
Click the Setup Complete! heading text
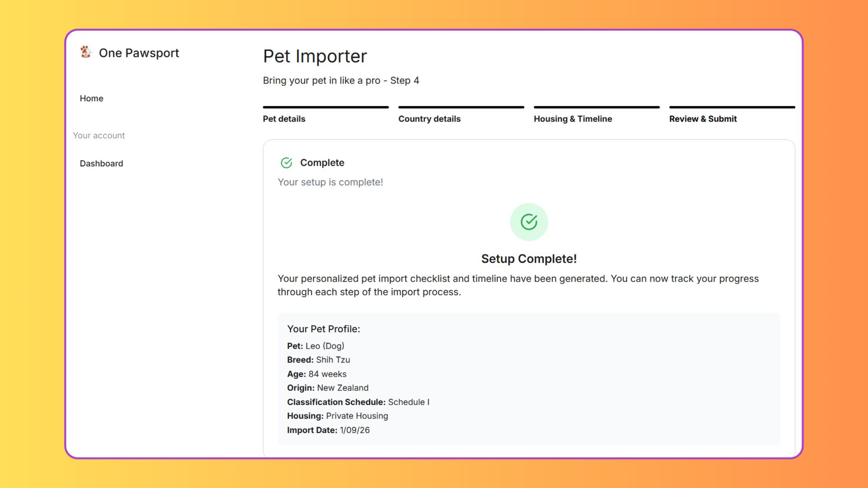tap(528, 259)
